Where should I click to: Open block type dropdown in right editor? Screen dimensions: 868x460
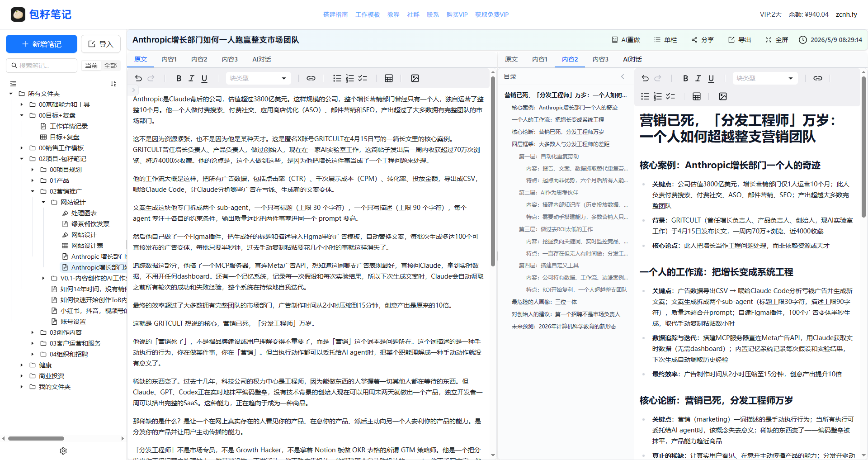coord(765,78)
